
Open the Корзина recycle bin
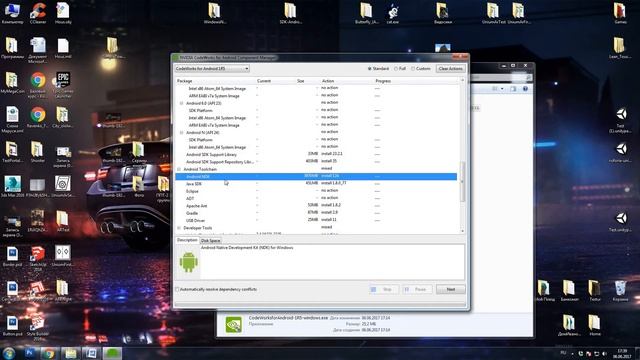620,291
